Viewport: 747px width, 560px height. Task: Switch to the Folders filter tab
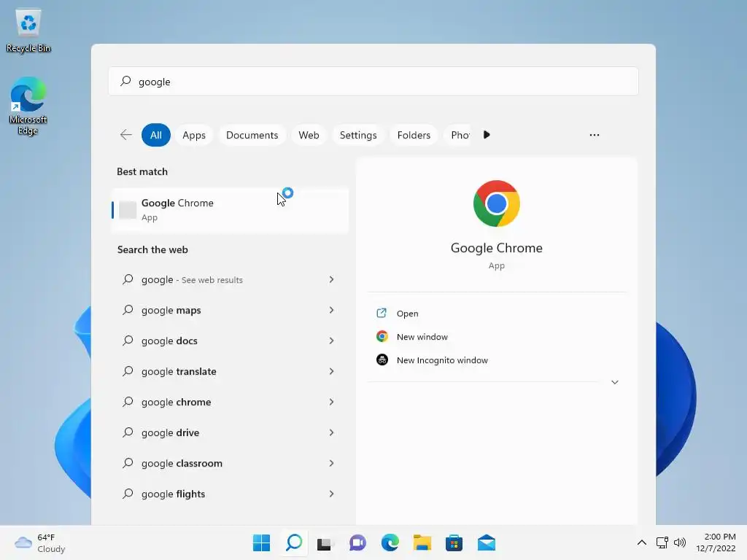pos(414,135)
